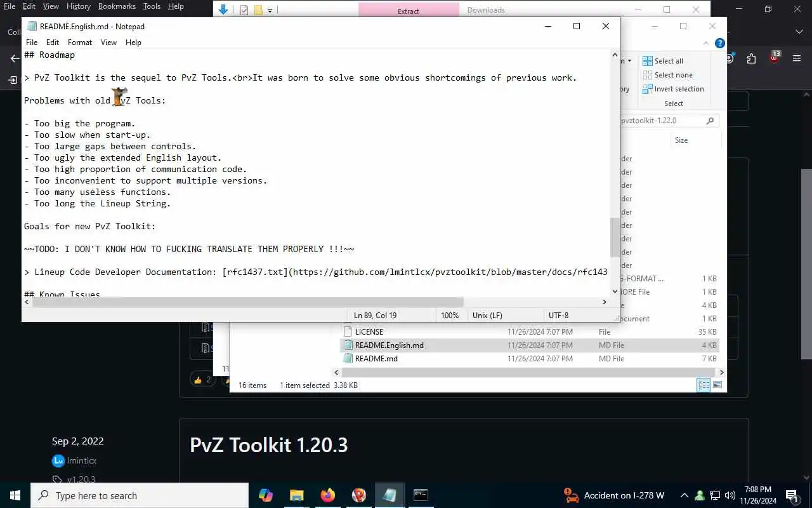Open Notepad Format menu
The image size is (812, 508).
(x=80, y=43)
